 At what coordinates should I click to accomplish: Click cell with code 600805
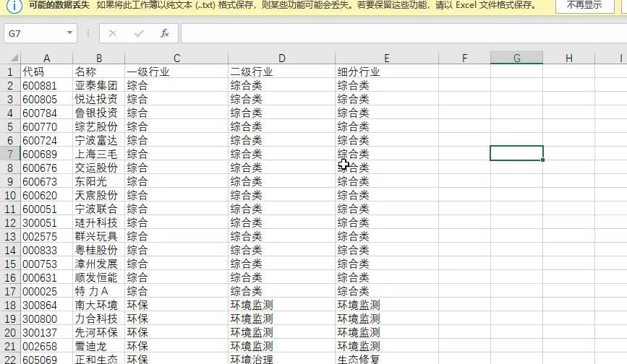coord(47,99)
